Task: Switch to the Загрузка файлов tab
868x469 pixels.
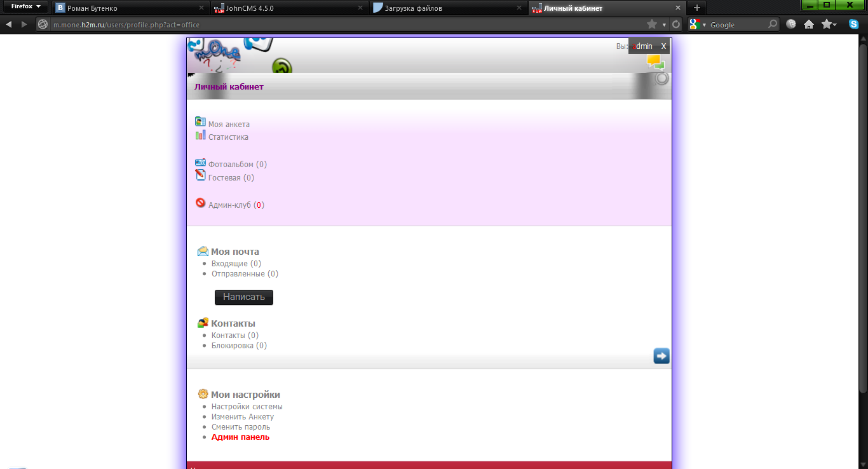Action: 448,8
